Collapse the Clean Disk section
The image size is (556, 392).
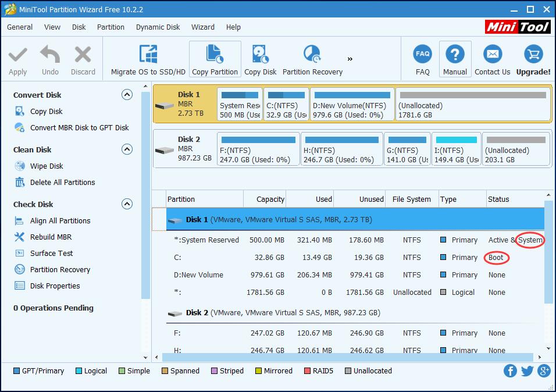127,149
